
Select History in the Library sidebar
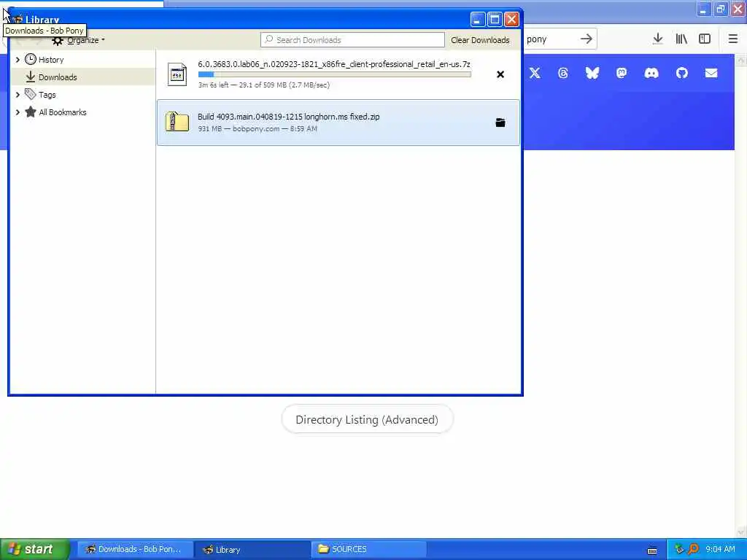click(83, 60)
